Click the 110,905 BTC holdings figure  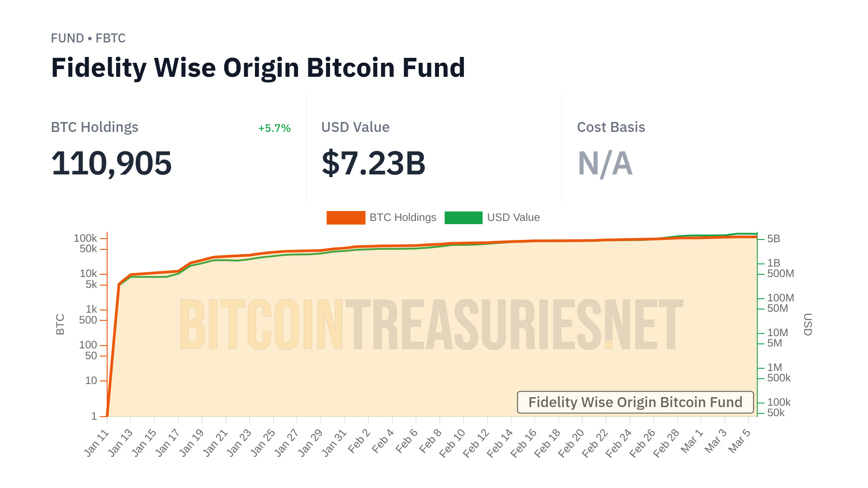coord(111,163)
